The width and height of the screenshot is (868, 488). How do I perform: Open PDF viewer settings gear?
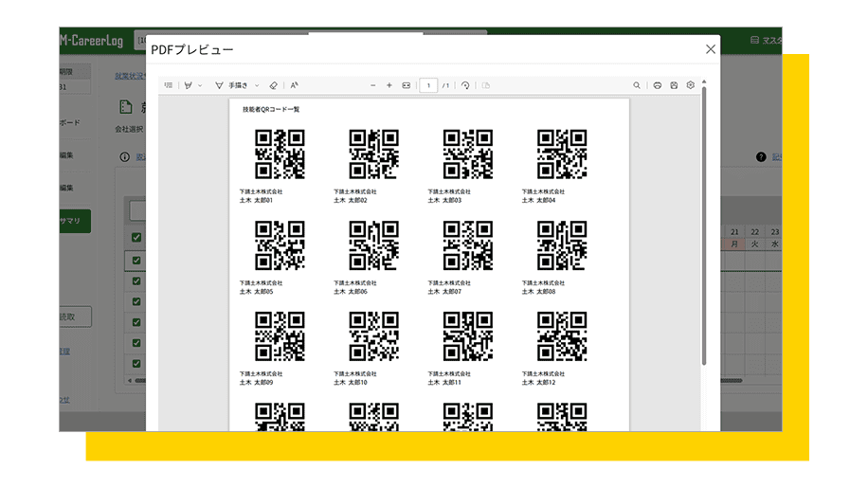click(691, 85)
